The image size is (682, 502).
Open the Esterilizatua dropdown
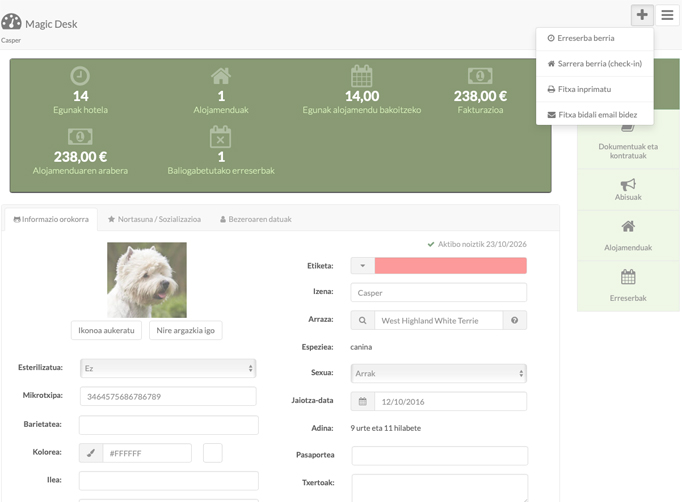point(168,368)
